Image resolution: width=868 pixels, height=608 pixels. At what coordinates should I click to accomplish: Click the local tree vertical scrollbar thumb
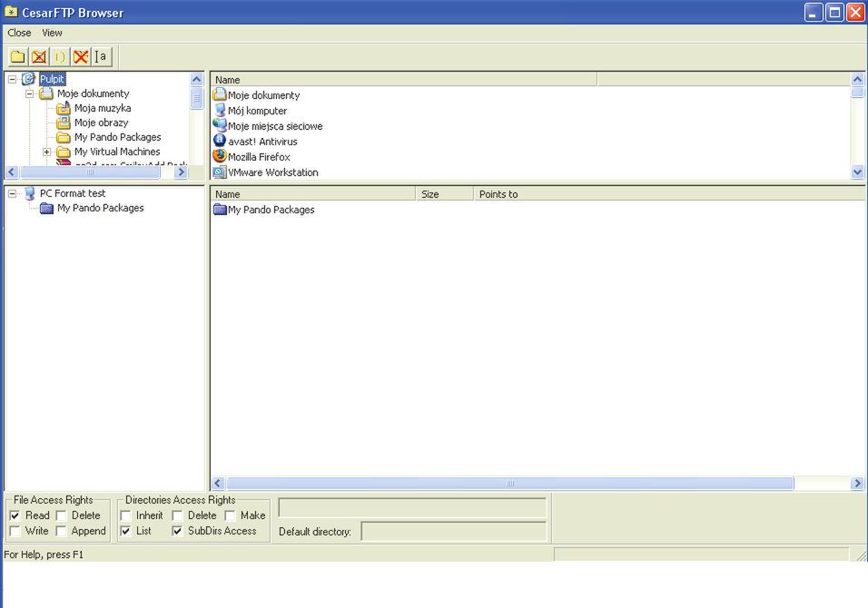[196, 99]
